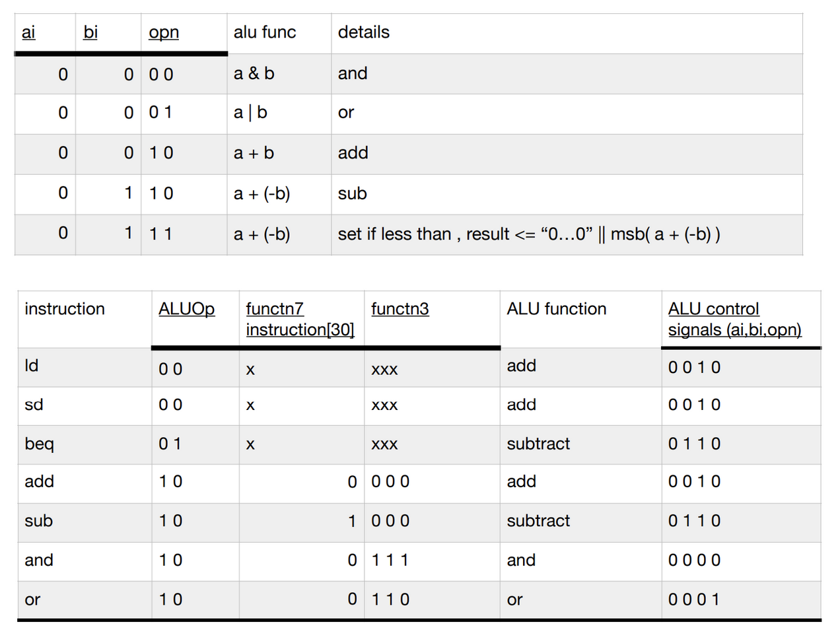Select the "details" header cell
Viewport: 840px width, 643px height.
pyautogui.click(x=364, y=32)
